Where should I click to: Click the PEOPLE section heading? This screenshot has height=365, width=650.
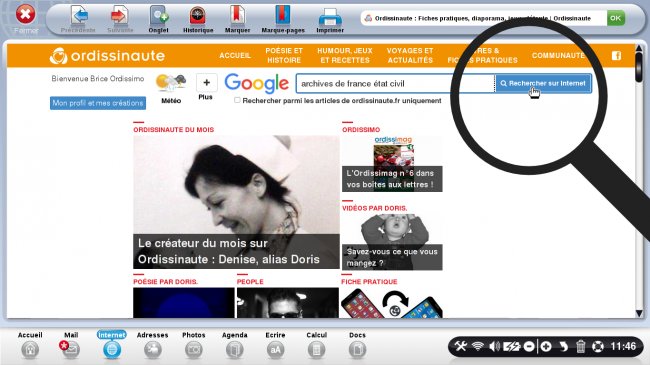click(250, 282)
